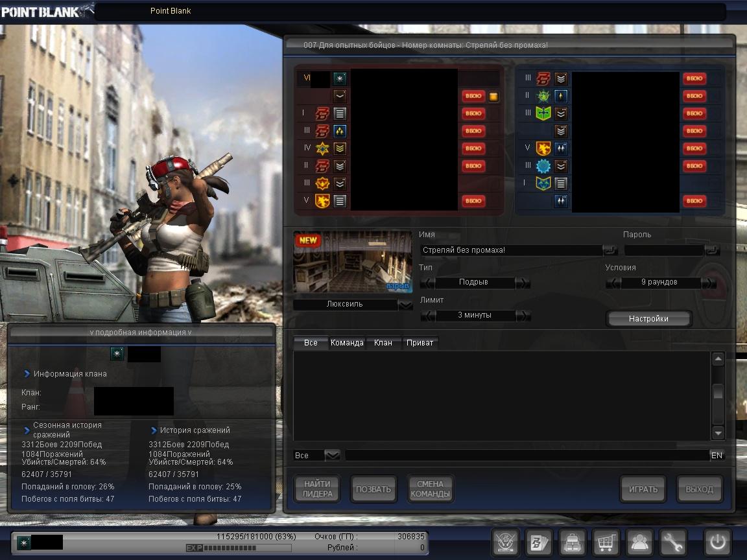The image size is (747, 560).
Task: Open the shop cart icon
Action: (606, 542)
